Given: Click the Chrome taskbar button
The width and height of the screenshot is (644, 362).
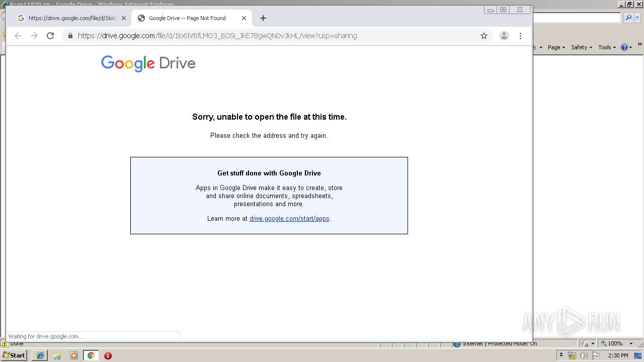Looking at the screenshot, I should (91, 355).
